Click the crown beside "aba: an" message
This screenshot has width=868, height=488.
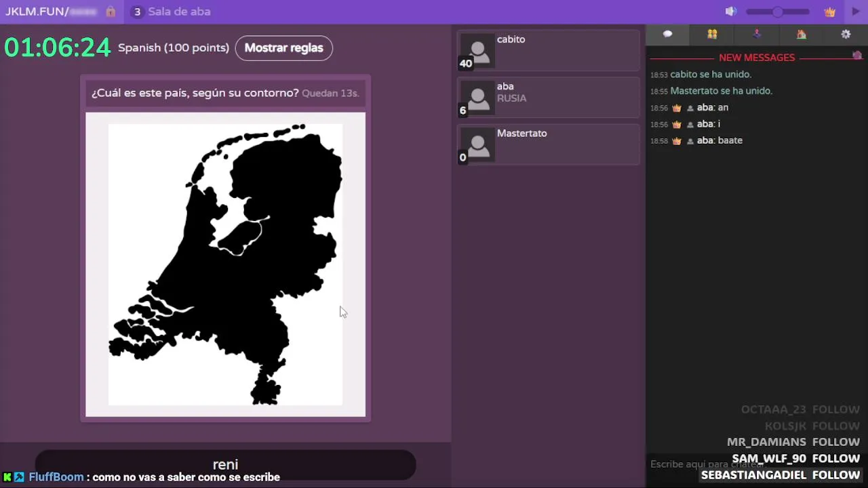pos(676,108)
